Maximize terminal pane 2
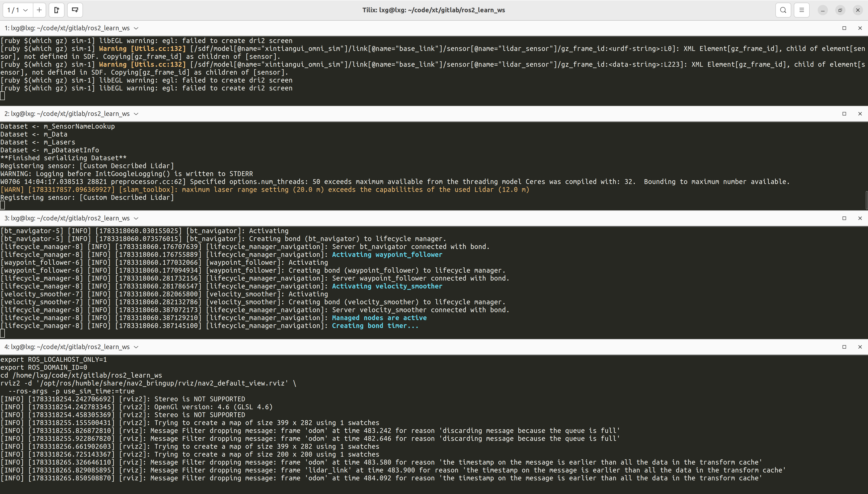 pyautogui.click(x=844, y=114)
